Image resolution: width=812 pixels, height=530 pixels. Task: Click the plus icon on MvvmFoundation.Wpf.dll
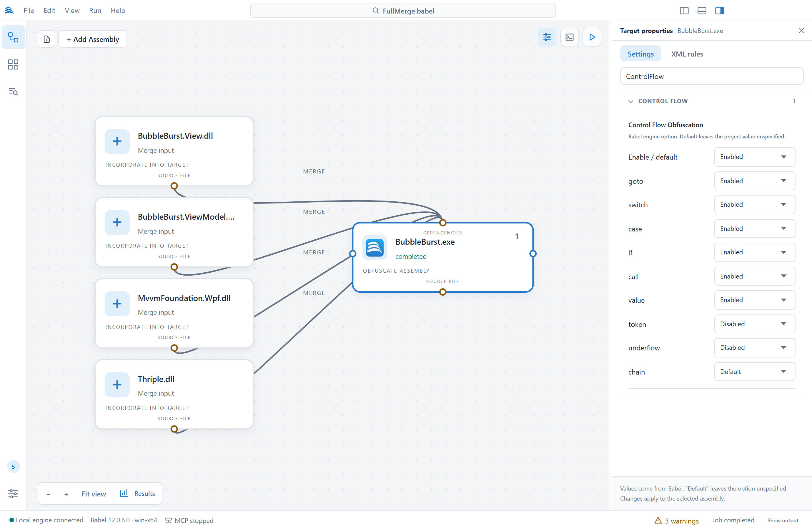(117, 304)
